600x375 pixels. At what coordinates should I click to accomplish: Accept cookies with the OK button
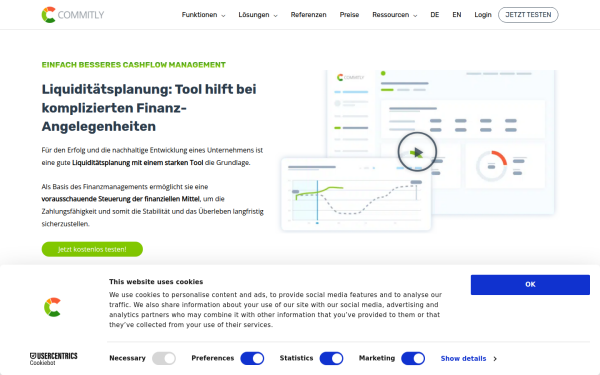[x=530, y=285]
